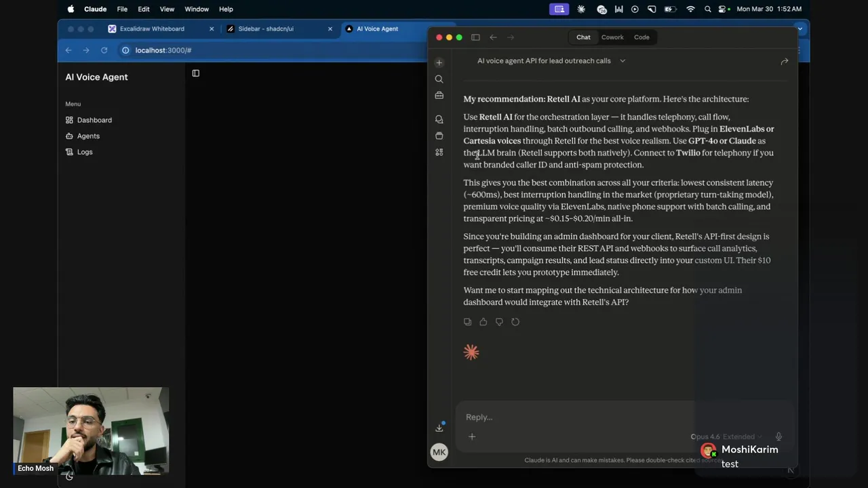Click the screen-sharing purple icon in menu bar
Viewport: 868px width, 488px height.
(559, 9)
